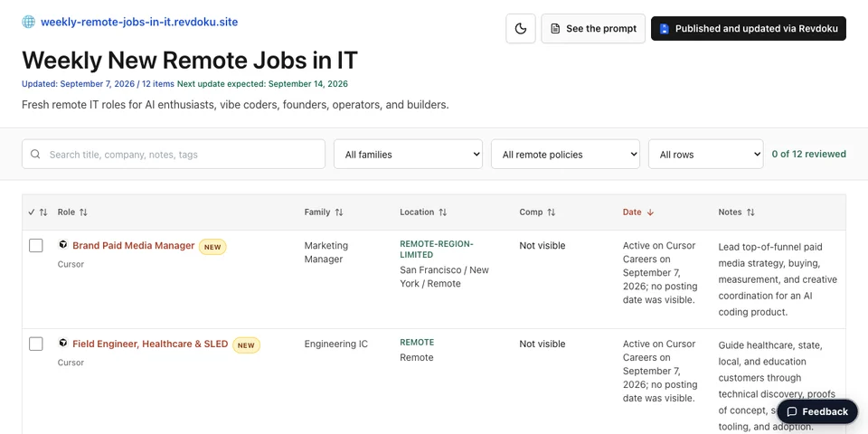
Task: Click the sort arrows next to Notes
Action: coord(750,212)
